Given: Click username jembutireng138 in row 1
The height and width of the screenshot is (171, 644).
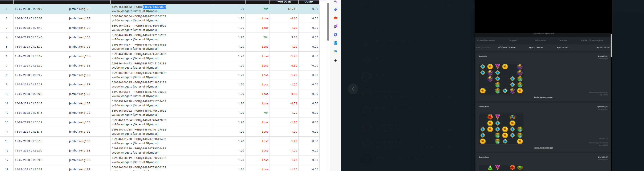Looking at the screenshot, I should tap(80, 9).
